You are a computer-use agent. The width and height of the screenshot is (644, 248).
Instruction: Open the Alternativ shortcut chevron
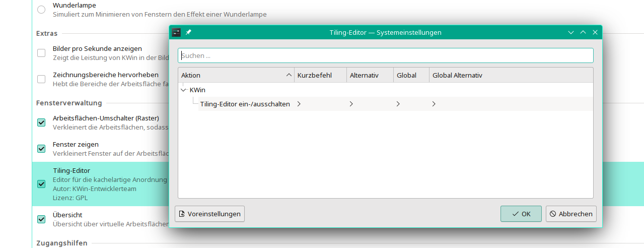pos(351,104)
